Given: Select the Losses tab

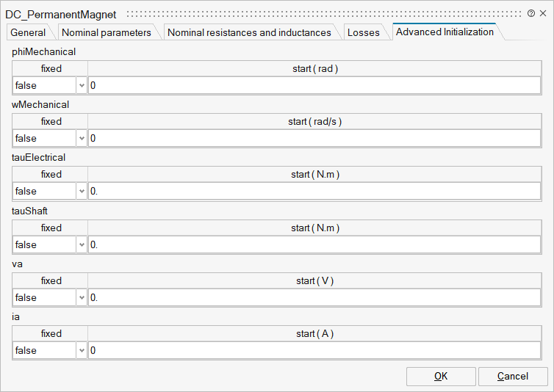Looking at the screenshot, I should (363, 32).
